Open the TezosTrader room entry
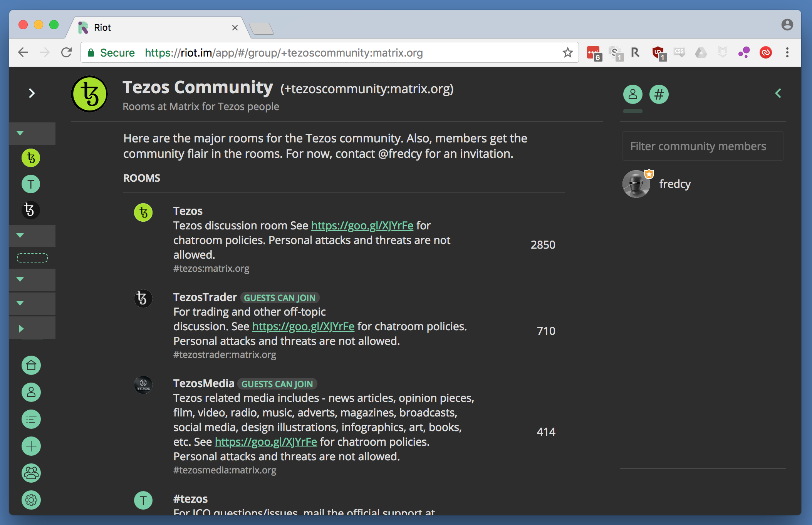 point(205,297)
